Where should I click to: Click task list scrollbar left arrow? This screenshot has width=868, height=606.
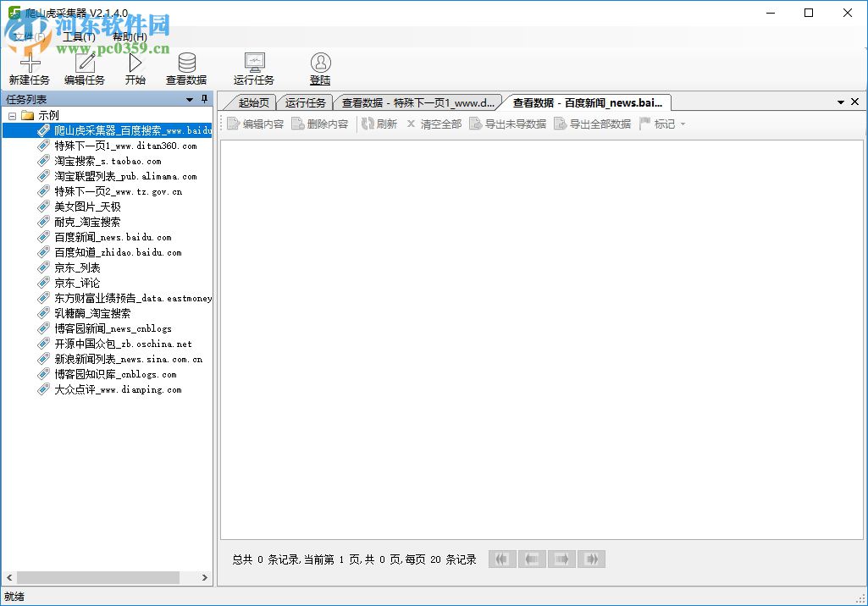pyautogui.click(x=8, y=577)
